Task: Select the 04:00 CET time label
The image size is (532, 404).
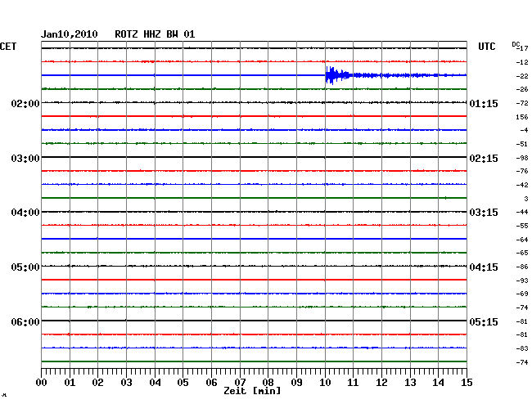Action: click(x=25, y=213)
